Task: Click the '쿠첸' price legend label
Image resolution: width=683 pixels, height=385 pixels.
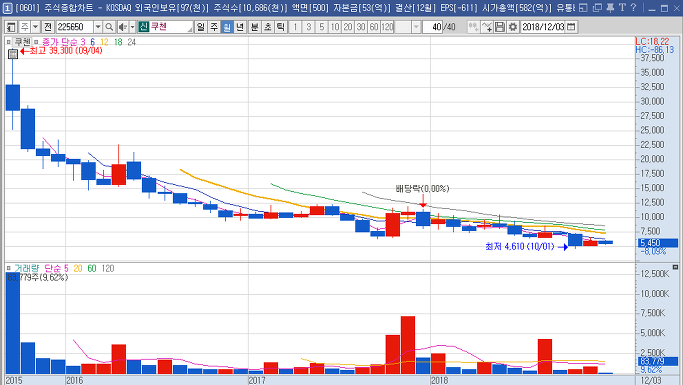Action: (22, 42)
